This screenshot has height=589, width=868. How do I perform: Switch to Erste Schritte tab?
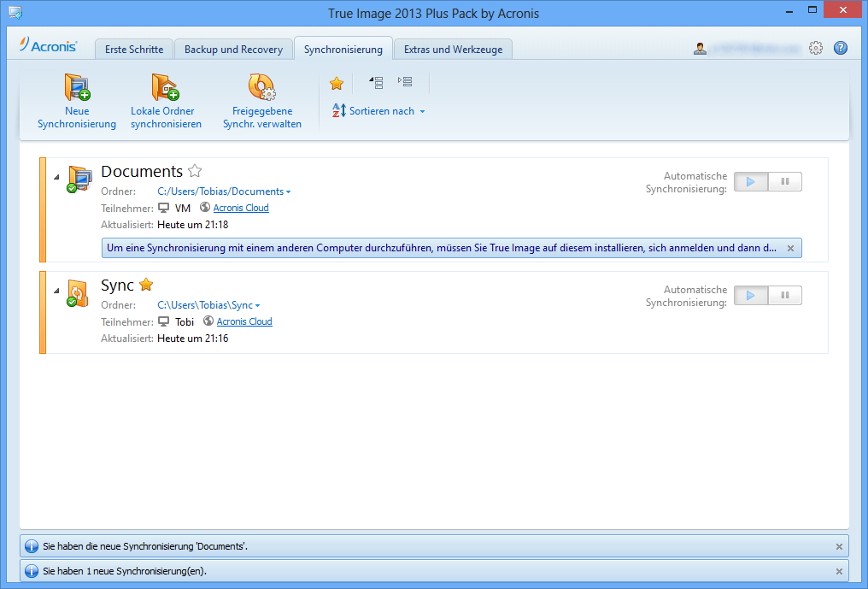pos(134,50)
